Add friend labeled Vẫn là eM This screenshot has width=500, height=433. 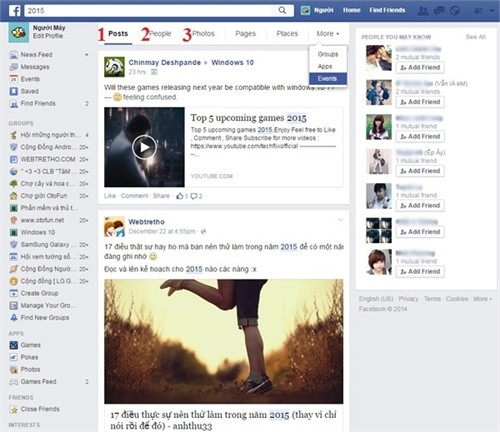tap(420, 102)
